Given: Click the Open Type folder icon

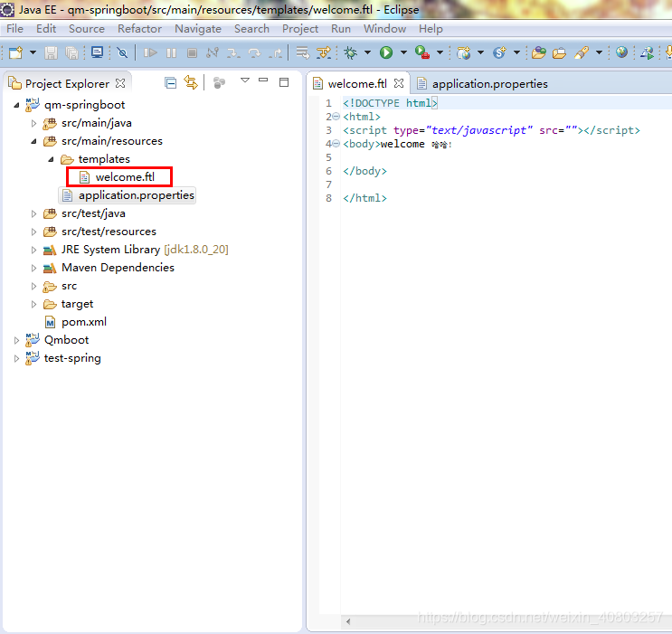Looking at the screenshot, I should (x=539, y=52).
